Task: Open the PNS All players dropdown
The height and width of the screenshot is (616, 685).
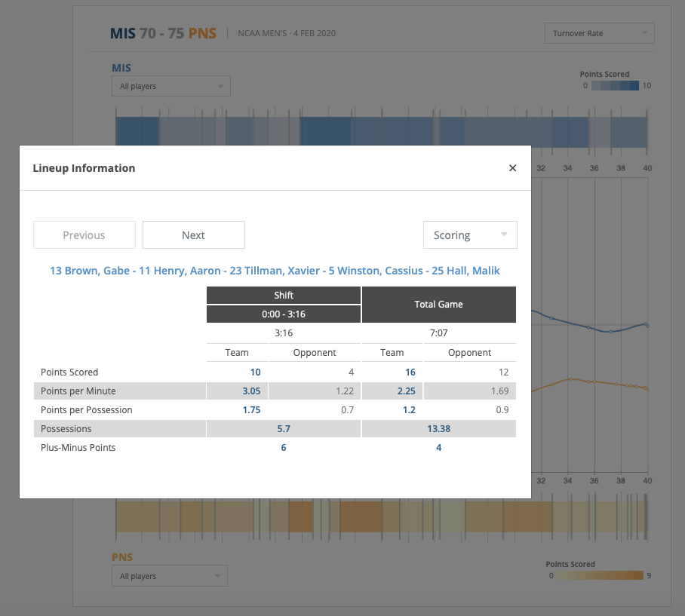Action: pos(170,576)
